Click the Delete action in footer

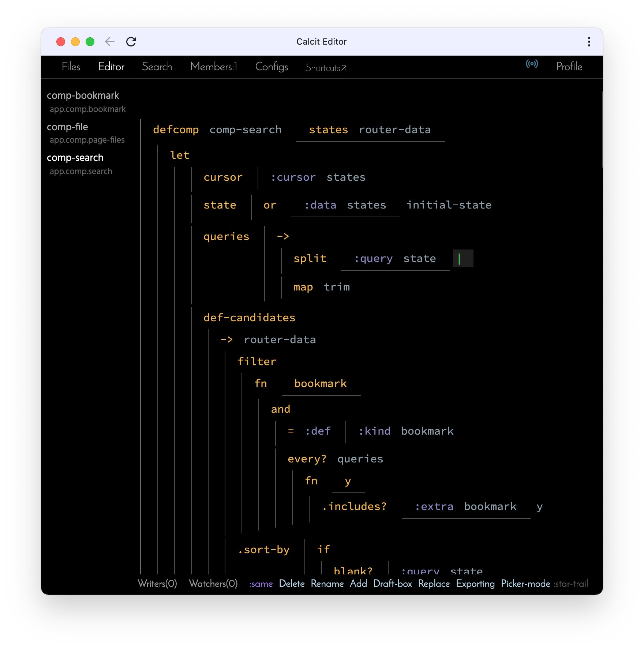click(x=292, y=584)
